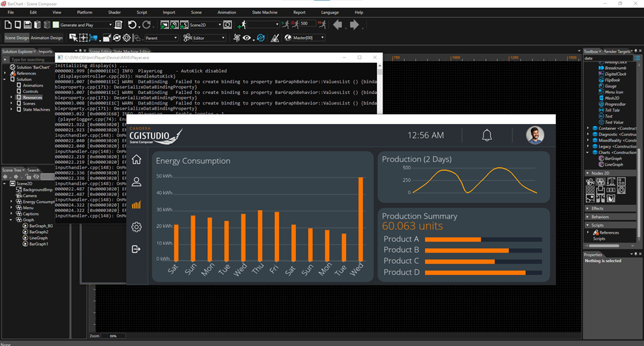The width and height of the screenshot is (644, 346).
Task: Select BarGraph2 in the Scene Tree
Action: pyautogui.click(x=39, y=232)
